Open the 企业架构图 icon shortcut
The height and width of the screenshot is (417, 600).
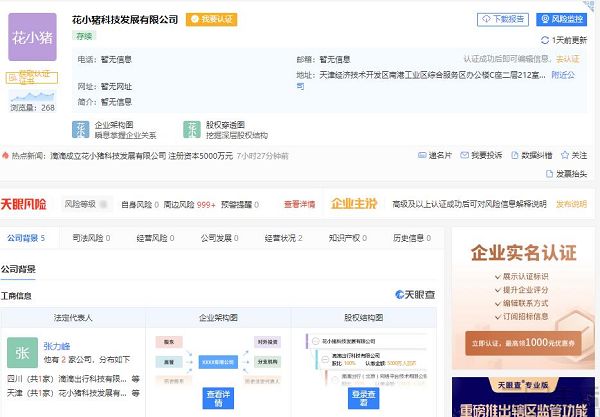coord(80,129)
